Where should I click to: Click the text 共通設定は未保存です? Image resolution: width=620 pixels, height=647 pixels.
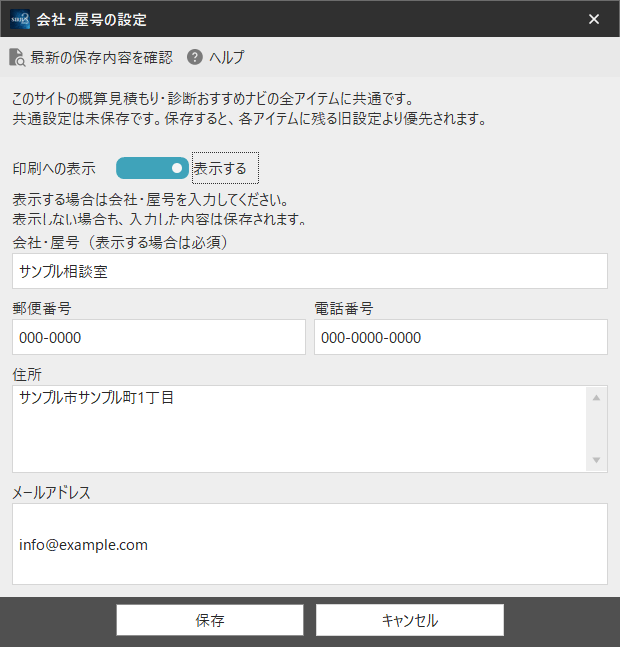pyautogui.click(x=84, y=118)
